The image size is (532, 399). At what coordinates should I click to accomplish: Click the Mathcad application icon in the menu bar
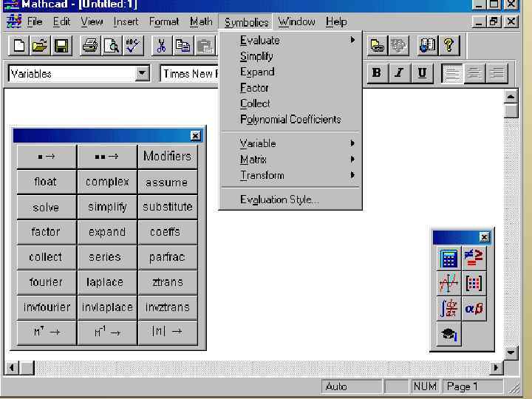(14, 21)
